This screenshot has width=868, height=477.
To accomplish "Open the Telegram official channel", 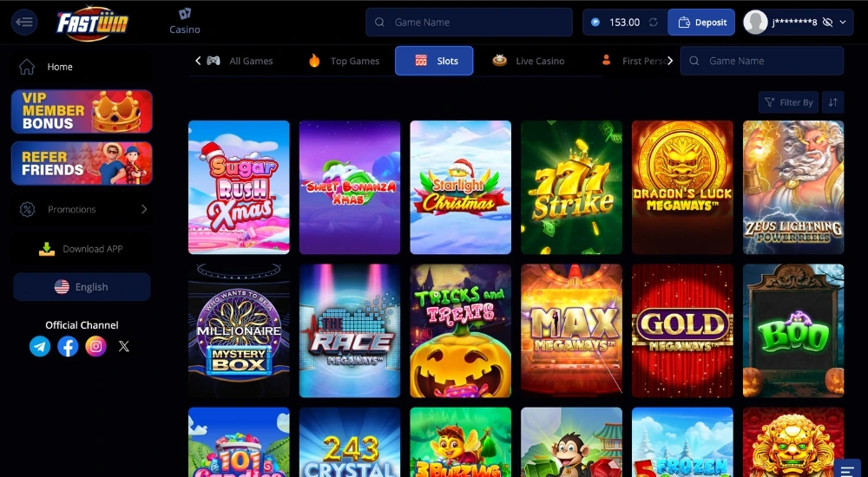I will pos(40,346).
